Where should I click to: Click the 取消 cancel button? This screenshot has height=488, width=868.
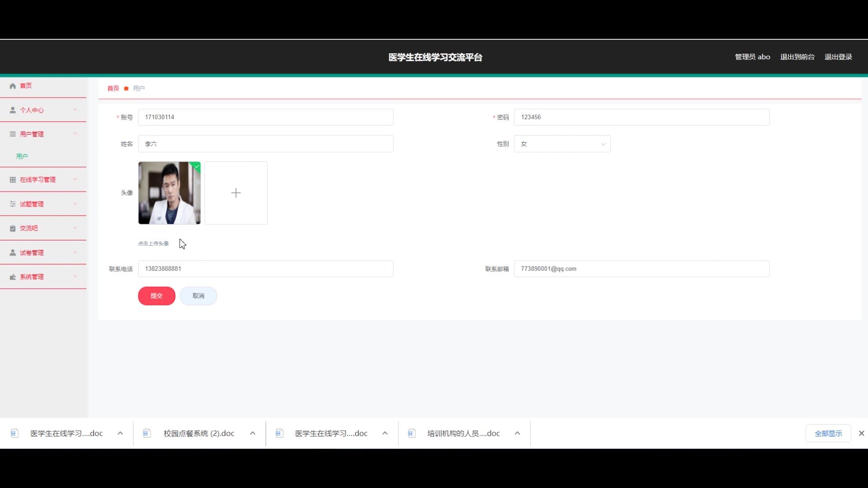[198, 296]
